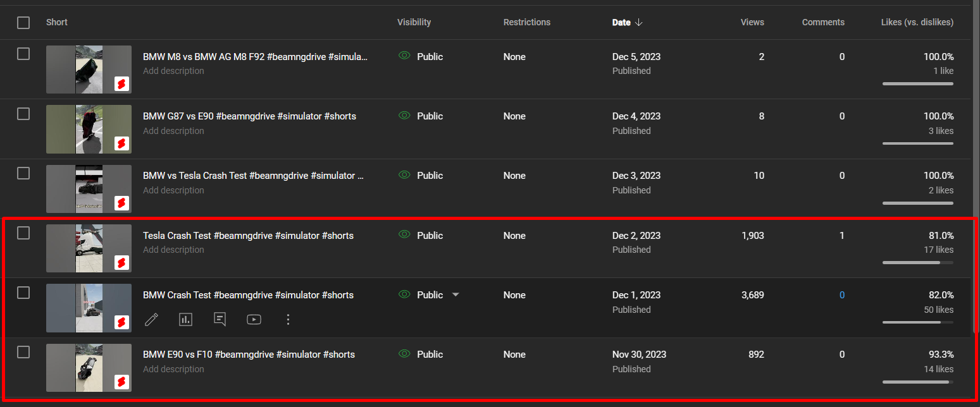The width and height of the screenshot is (980, 407).
Task: Click the Nov 30, 2023 date cell
Action: point(639,355)
